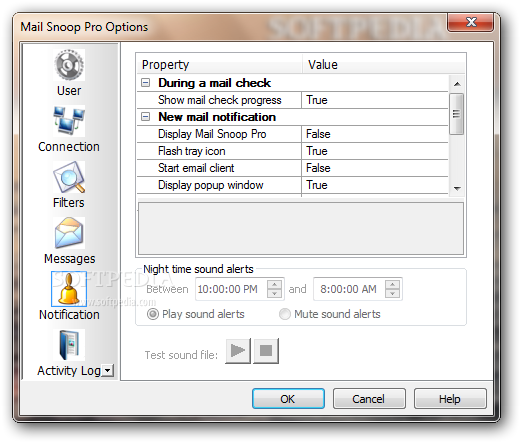The height and width of the screenshot is (443, 521).
Task: Click the Notification label in sidebar
Action: tap(69, 315)
